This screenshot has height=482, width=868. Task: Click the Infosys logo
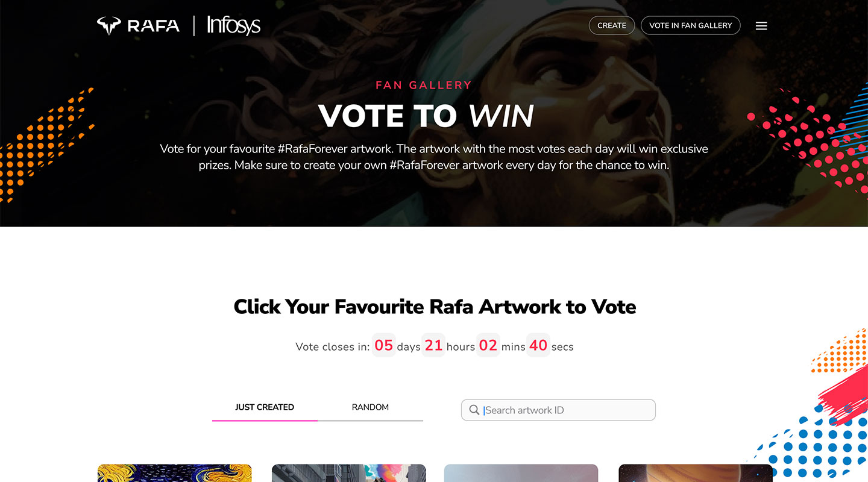pyautogui.click(x=233, y=25)
